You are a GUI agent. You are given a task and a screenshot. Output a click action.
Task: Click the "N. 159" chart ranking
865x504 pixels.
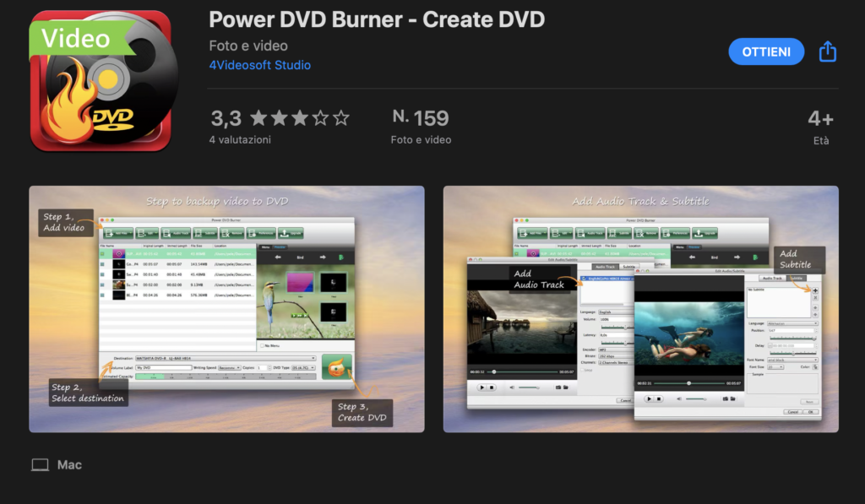(x=421, y=118)
